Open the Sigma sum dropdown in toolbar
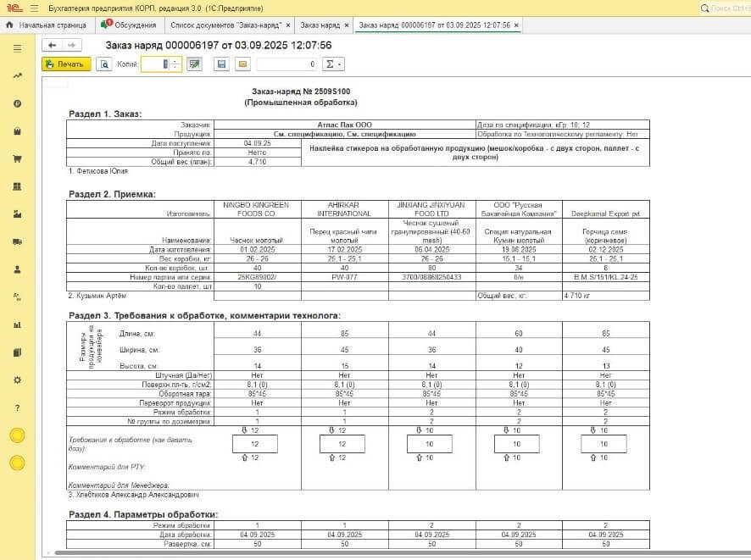The height and width of the screenshot is (560, 751). [333, 64]
